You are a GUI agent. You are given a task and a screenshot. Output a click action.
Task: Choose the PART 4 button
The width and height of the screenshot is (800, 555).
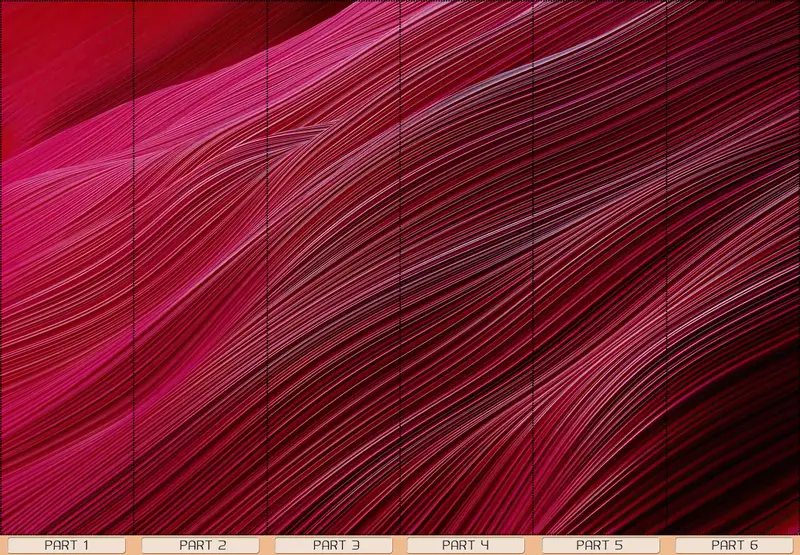click(465, 545)
